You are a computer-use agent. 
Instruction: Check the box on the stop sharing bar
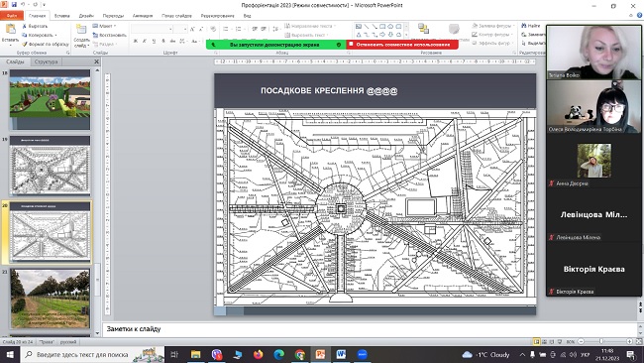click(x=351, y=44)
